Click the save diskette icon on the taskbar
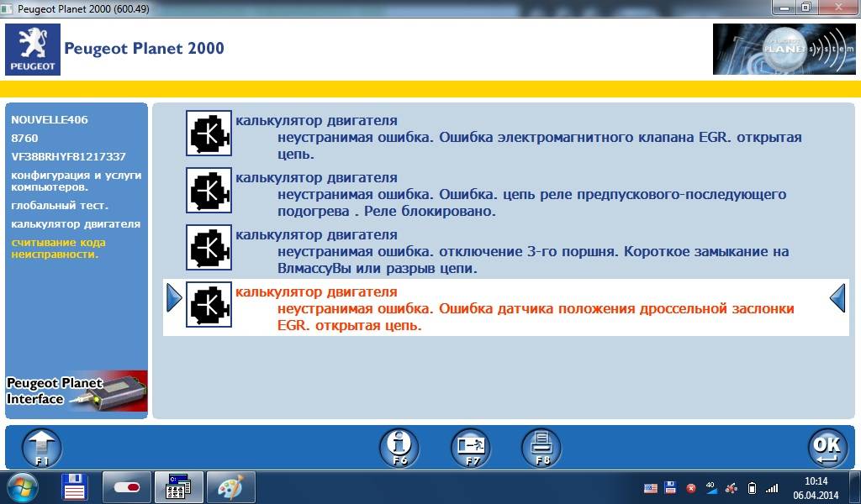The height and width of the screenshot is (504, 861). [74, 487]
